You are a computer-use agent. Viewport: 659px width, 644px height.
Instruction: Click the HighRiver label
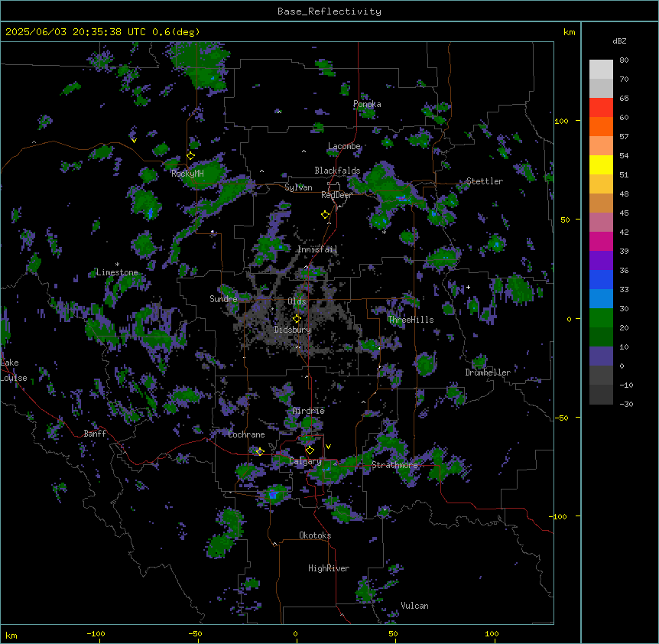pos(329,568)
